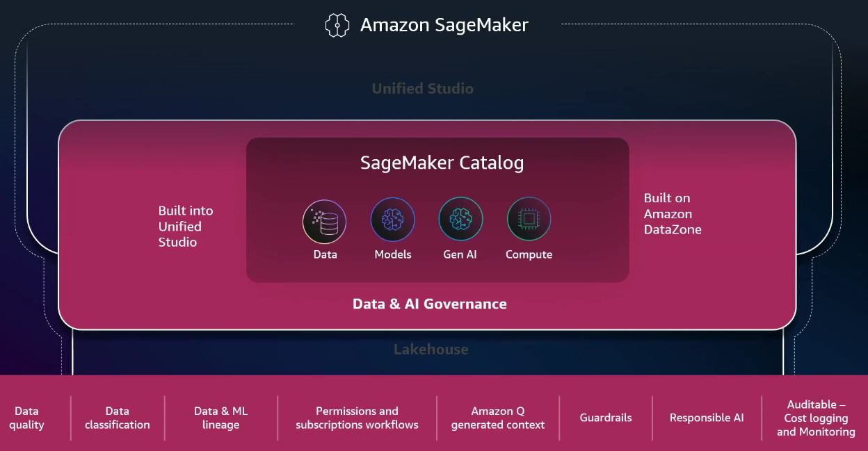Image resolution: width=868 pixels, height=451 pixels.
Task: Click the Data & ML lineage item
Action: tap(220, 418)
